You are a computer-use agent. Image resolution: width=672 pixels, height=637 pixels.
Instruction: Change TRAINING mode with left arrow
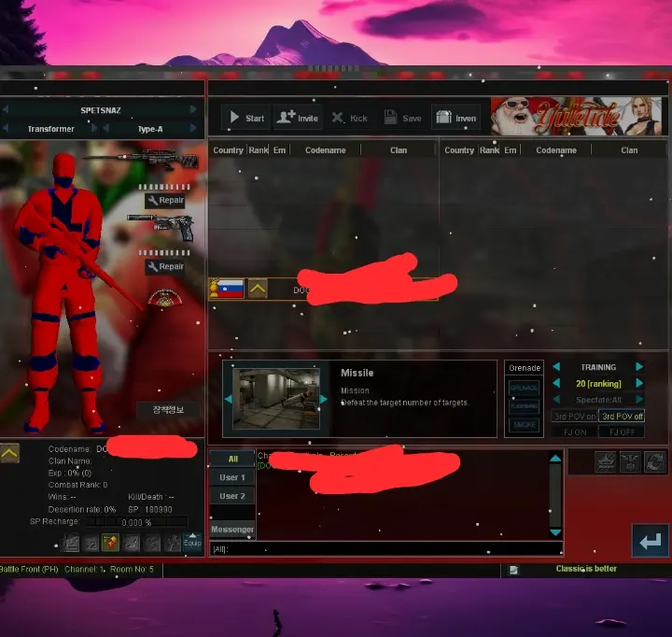[556, 367]
